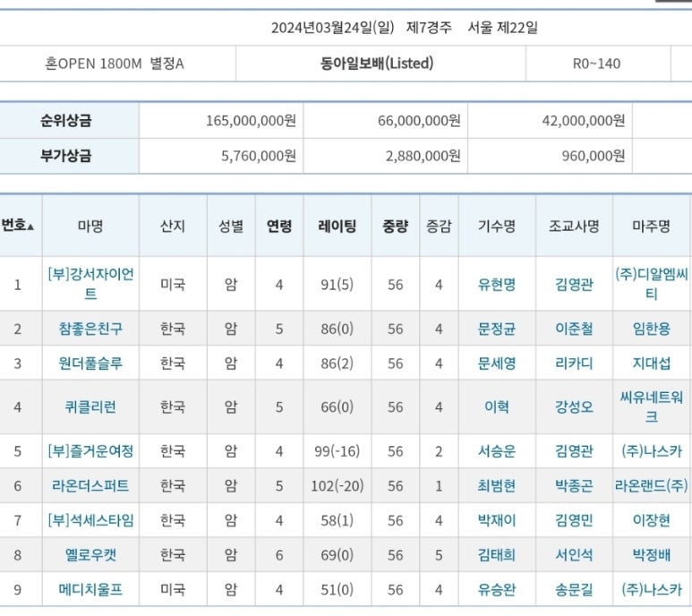Select rating value 99(-16)
The height and width of the screenshot is (616, 692).
337,451
